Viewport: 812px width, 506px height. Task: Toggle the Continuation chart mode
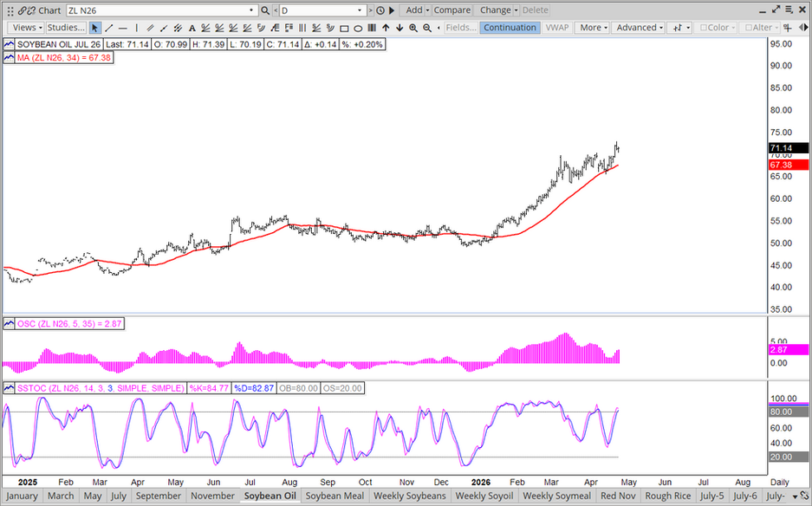510,28
